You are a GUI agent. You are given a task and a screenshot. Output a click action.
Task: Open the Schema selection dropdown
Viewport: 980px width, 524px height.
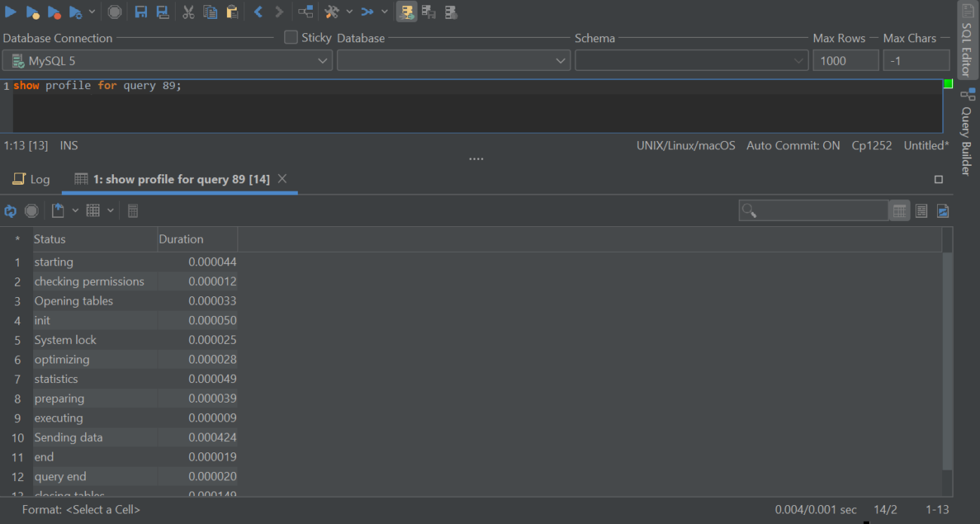tap(798, 60)
